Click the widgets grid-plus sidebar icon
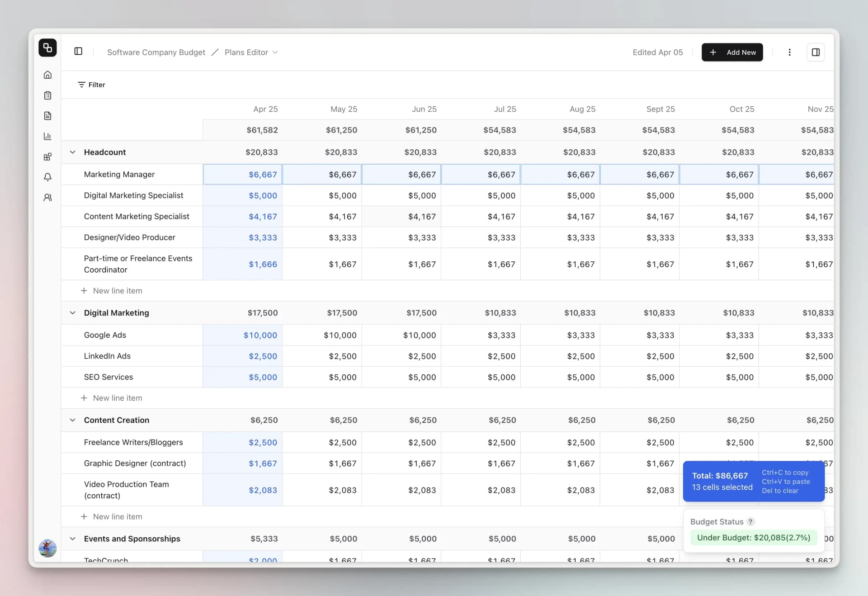This screenshot has width=868, height=596. (47, 157)
